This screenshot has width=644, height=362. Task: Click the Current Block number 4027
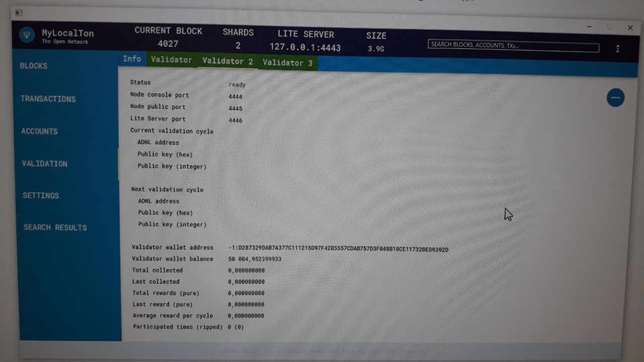pos(168,44)
